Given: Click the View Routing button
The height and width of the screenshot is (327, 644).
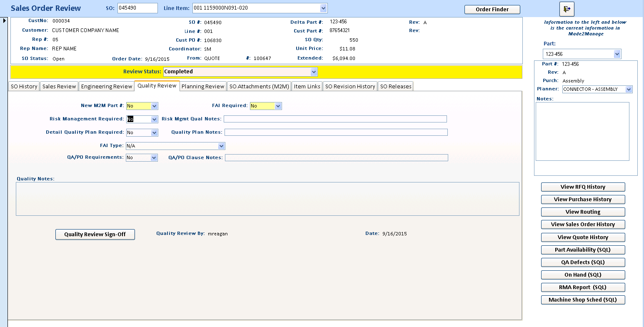Looking at the screenshot, I should click(x=583, y=212).
